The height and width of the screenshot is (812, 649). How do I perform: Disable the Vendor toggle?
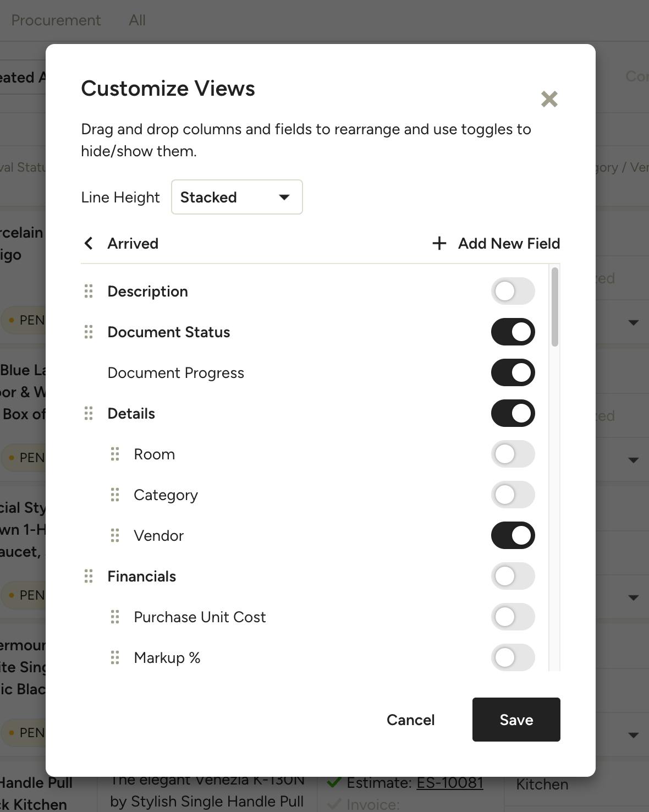[x=513, y=535]
